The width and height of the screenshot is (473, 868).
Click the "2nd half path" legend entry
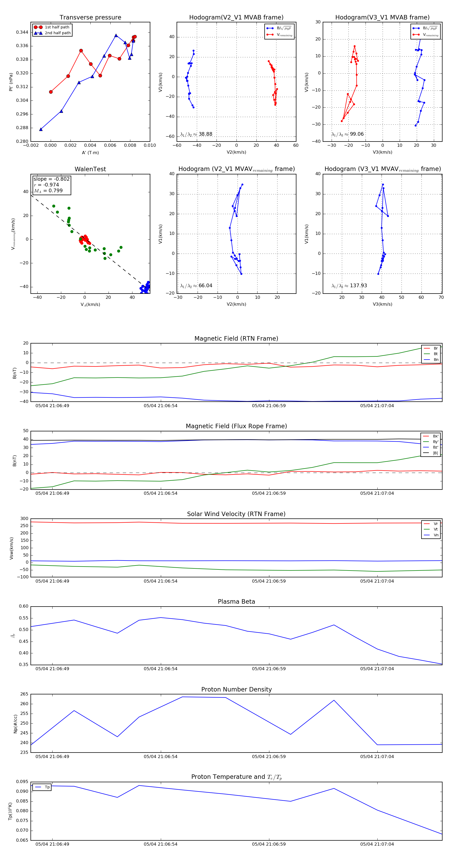(x=53, y=33)
